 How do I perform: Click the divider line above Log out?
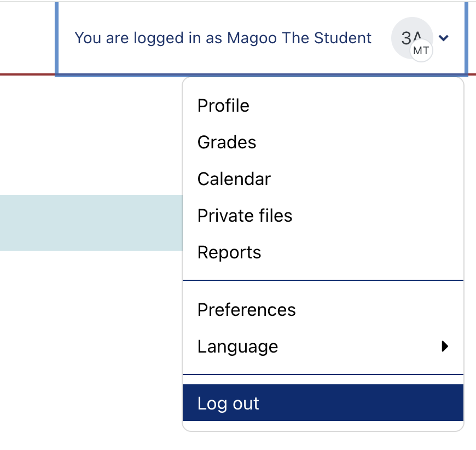323,374
